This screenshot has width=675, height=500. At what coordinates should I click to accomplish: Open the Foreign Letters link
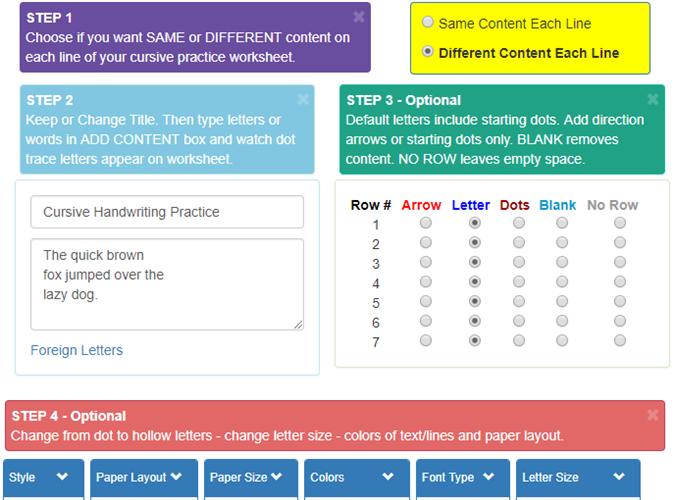77,350
